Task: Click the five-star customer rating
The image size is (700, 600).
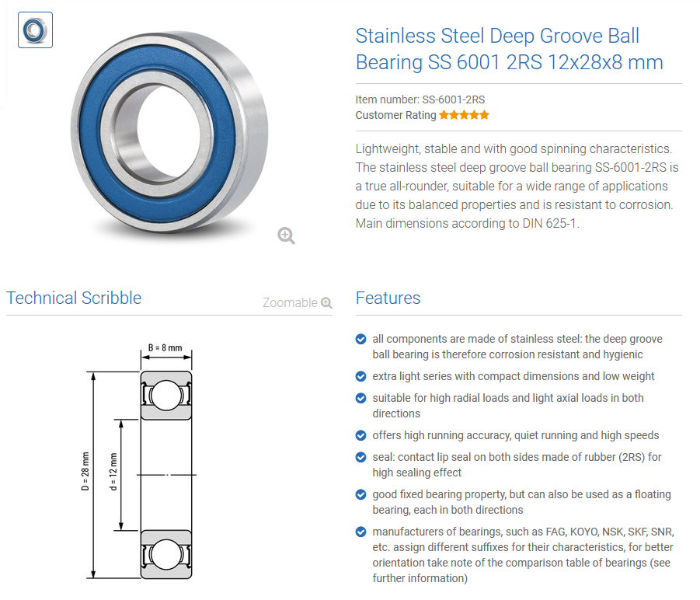Action: 464,115
